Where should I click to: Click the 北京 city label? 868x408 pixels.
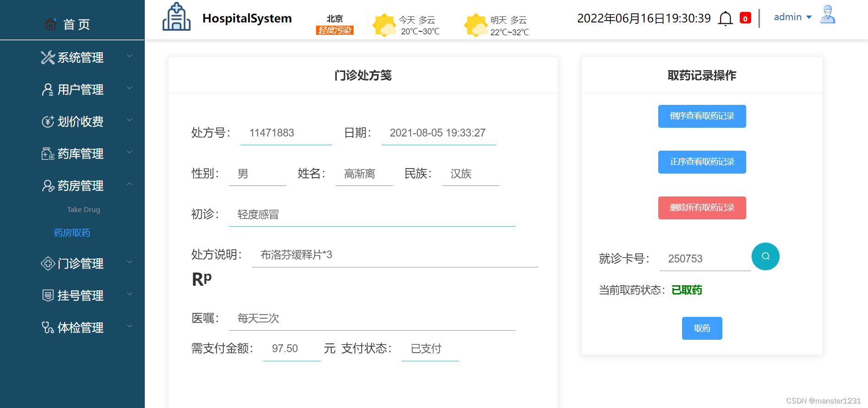click(x=334, y=19)
